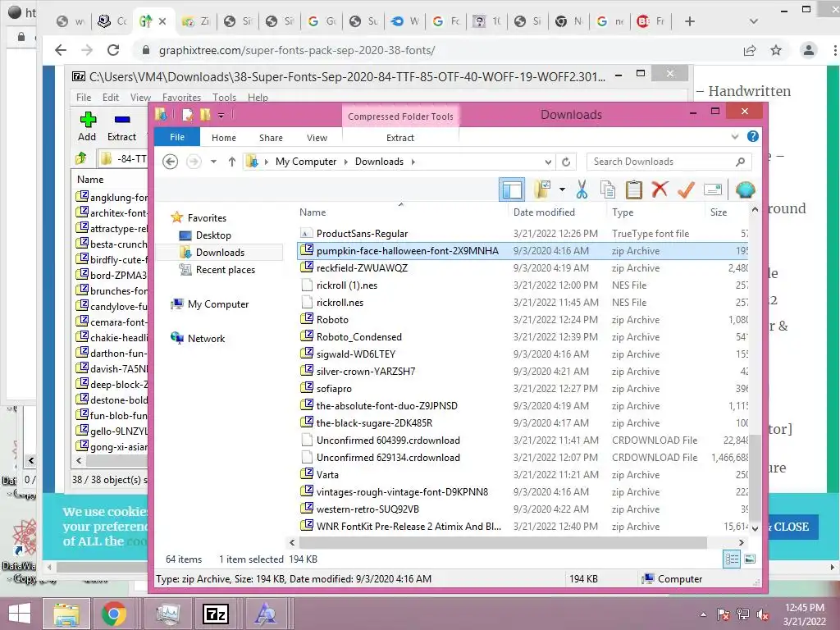This screenshot has height=630, width=840.
Task: Switch to details view icon in status bar
Action: coord(732,559)
